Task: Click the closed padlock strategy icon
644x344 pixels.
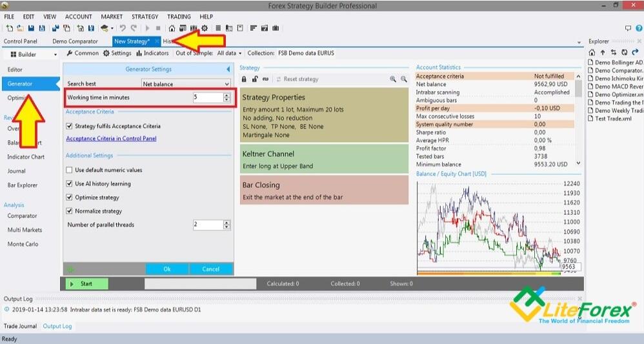Action: pos(244,79)
